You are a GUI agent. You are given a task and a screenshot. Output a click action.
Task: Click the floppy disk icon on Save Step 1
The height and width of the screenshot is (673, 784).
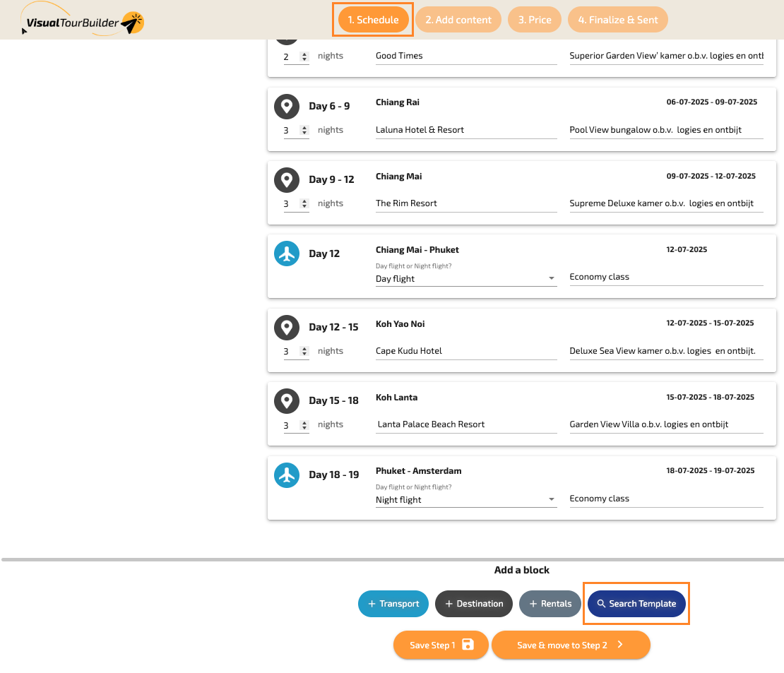pos(468,645)
